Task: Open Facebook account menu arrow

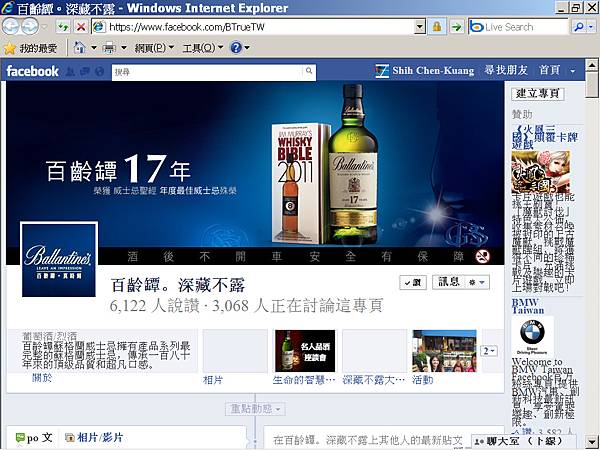Action: 572,71
